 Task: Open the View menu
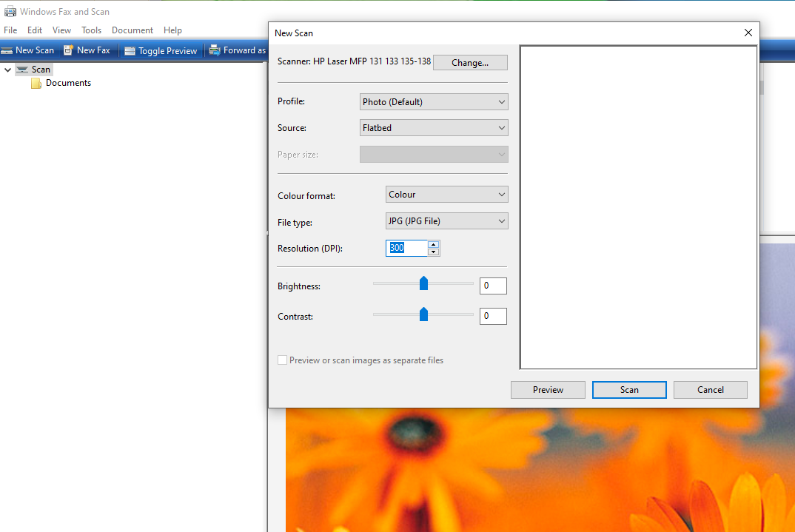point(62,30)
